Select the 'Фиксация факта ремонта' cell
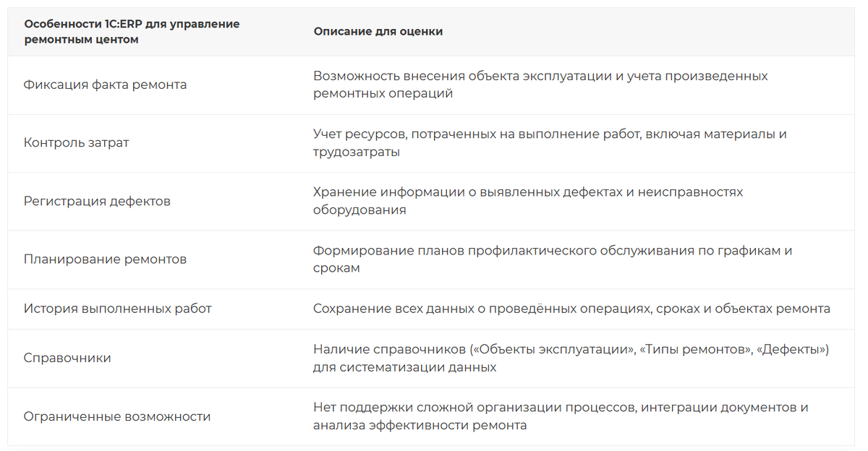The width and height of the screenshot is (868, 451). [x=106, y=85]
